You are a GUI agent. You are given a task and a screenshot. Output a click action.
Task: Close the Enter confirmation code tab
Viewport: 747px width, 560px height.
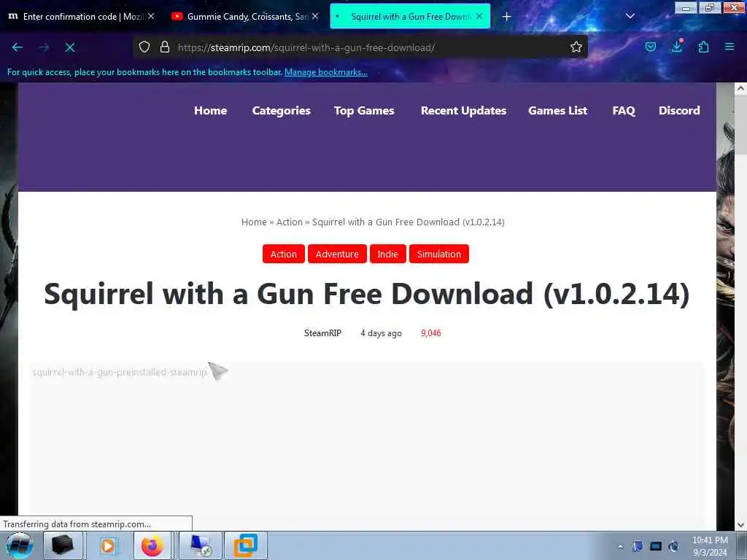tap(150, 16)
